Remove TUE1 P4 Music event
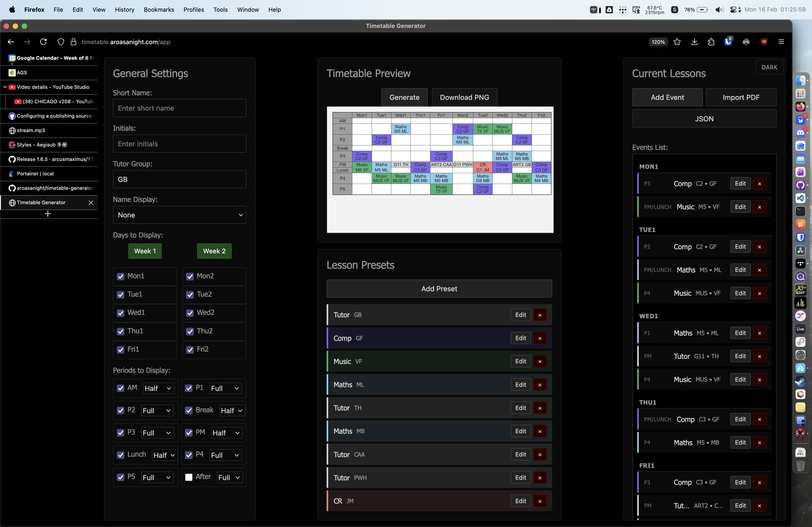 click(759, 293)
